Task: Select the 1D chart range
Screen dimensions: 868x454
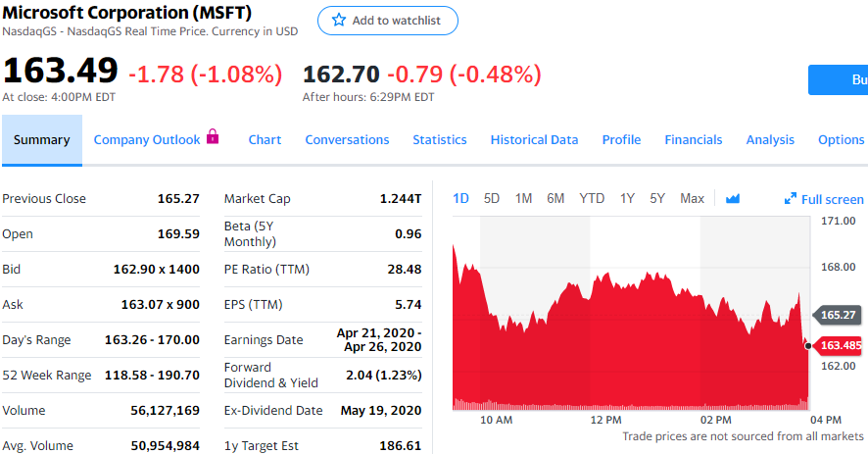Action: coord(460,198)
